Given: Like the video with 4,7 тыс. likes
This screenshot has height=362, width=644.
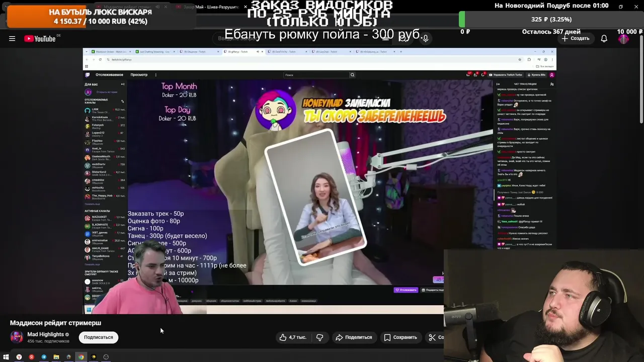Looking at the screenshot, I should [x=293, y=337].
